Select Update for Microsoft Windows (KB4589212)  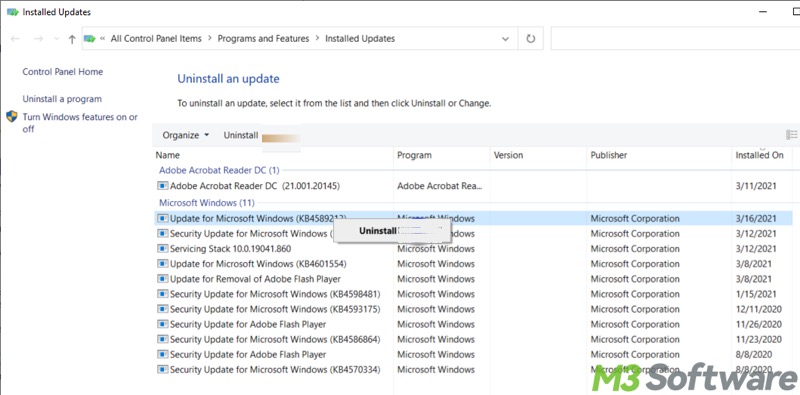point(258,218)
